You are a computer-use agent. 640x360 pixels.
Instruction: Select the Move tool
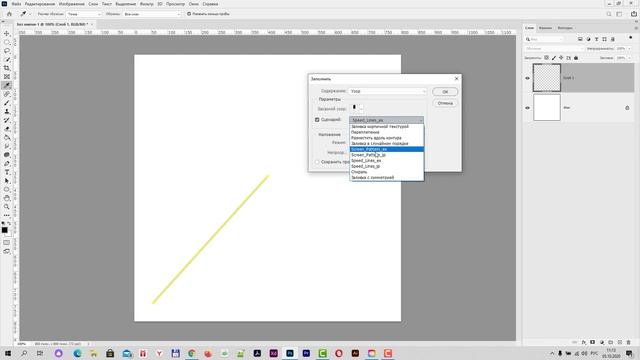[x=7, y=33]
